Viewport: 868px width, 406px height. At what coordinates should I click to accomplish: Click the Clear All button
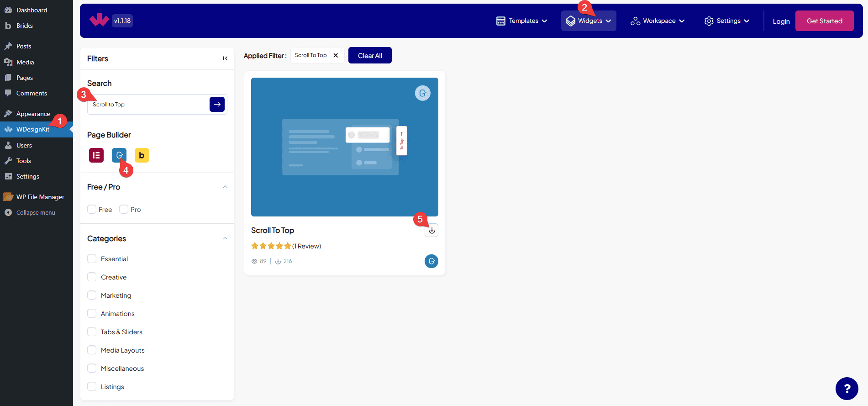click(370, 55)
